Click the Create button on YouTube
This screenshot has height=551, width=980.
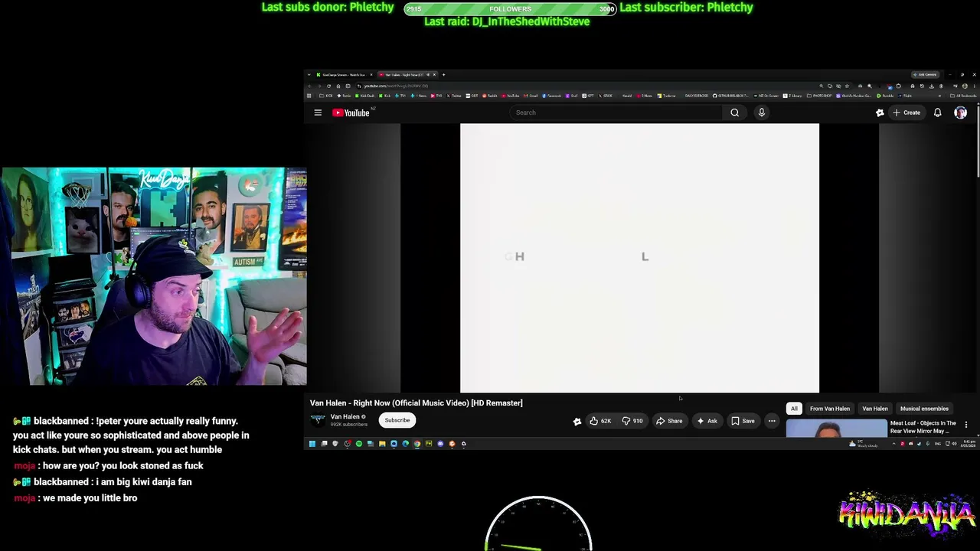pyautogui.click(x=906, y=112)
